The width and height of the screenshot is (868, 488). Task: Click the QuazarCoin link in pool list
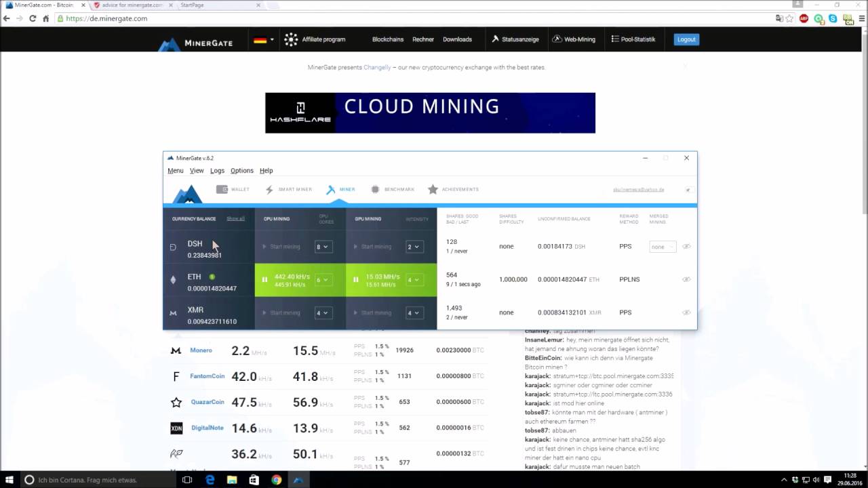pyautogui.click(x=207, y=402)
